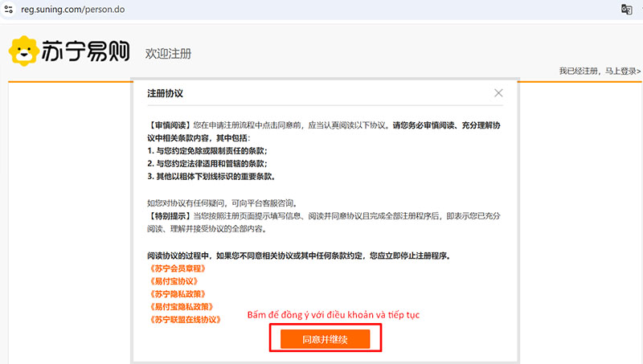The width and height of the screenshot is (643, 364).
Task: Click the 如您对协议有任何疑问 sentence
Action: pyautogui.click(x=223, y=203)
